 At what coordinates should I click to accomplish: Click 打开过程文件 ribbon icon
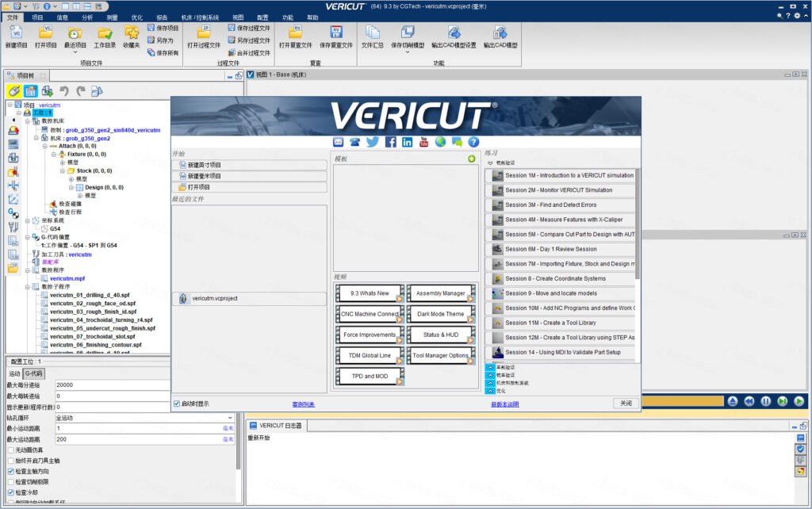pos(204,33)
